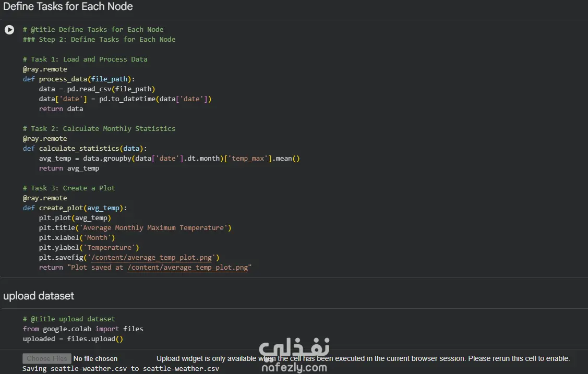
Task: Click the 'uploaded = files.upload()' line
Action: click(73, 339)
